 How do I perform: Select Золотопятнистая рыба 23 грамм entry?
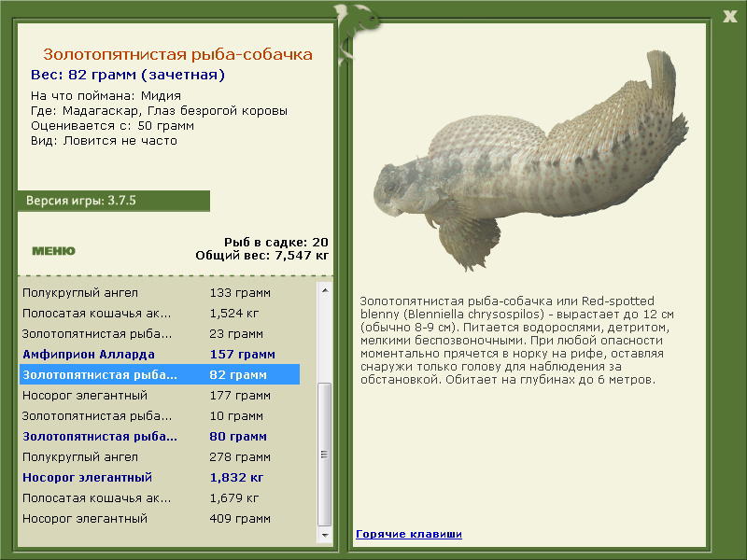[x=160, y=333]
